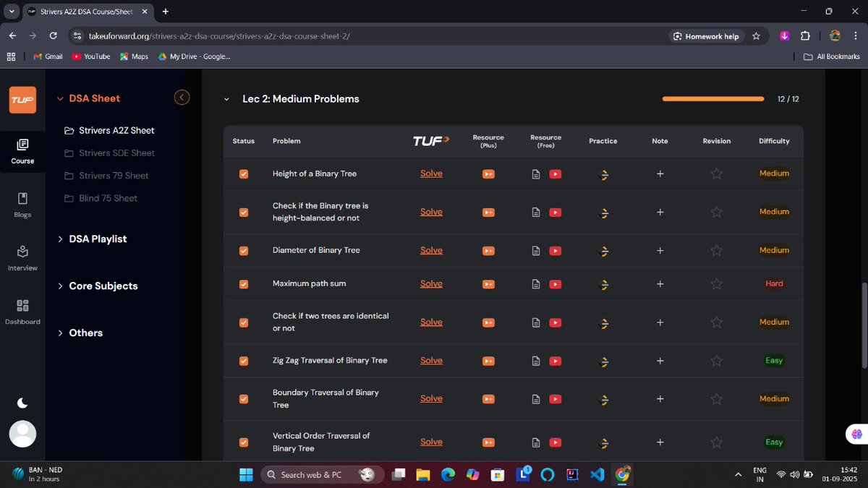The image size is (868, 488).
Task: Add a note for Diameter of Binary Tree
Action: pos(660,250)
